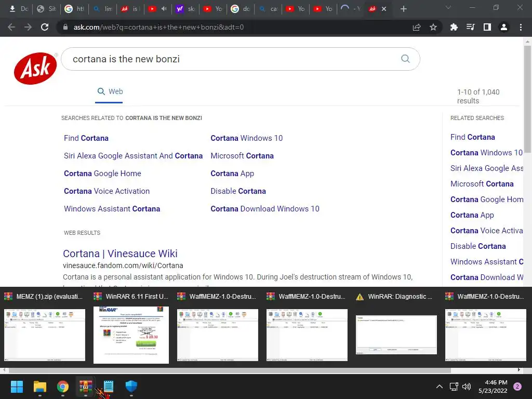Image resolution: width=532 pixels, height=399 pixels.
Task: Go forward with browser arrow
Action: pos(28,27)
